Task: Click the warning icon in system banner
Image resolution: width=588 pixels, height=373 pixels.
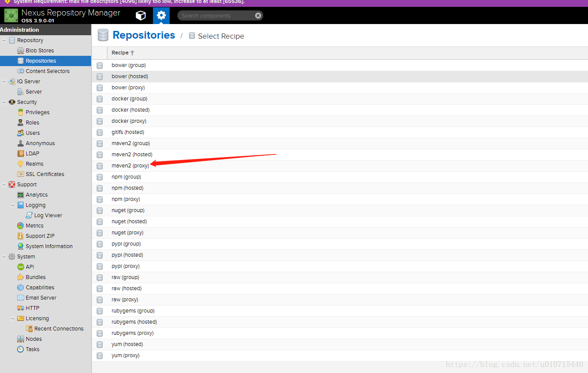Action: (7, 2)
